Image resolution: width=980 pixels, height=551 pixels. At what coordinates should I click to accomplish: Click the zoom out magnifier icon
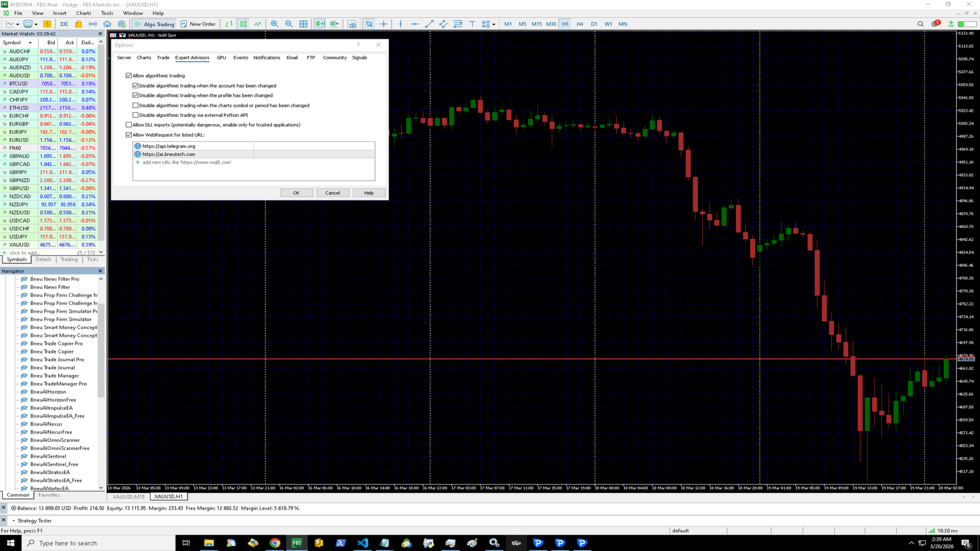coord(289,24)
